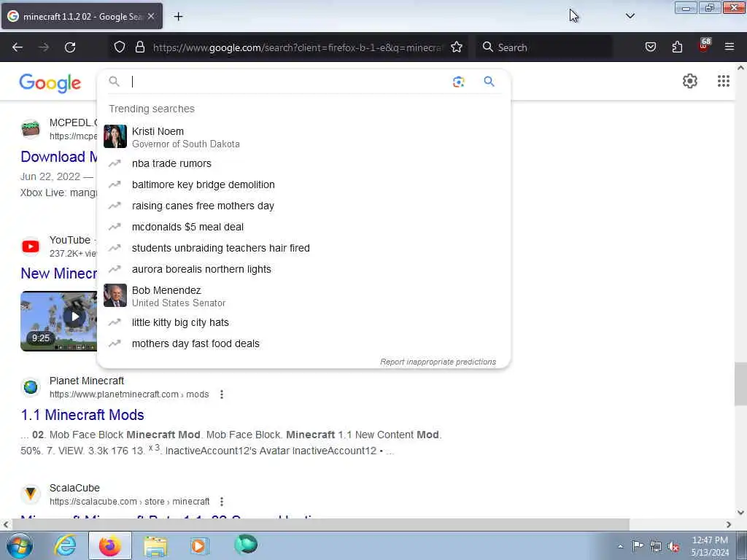Close the minecraft 1.1.2 02 tab
747x560 pixels.
150,17
